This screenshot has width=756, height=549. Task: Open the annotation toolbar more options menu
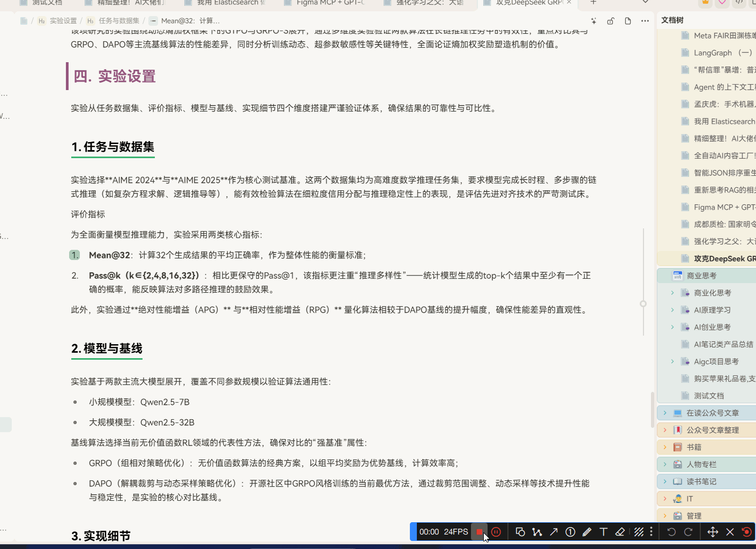pyautogui.click(x=650, y=531)
